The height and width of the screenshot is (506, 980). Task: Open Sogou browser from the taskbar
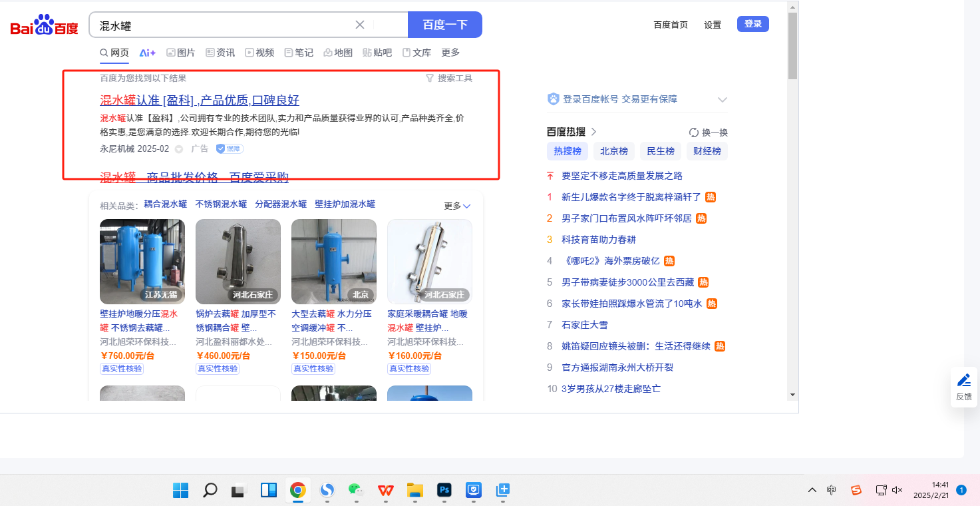click(x=327, y=491)
